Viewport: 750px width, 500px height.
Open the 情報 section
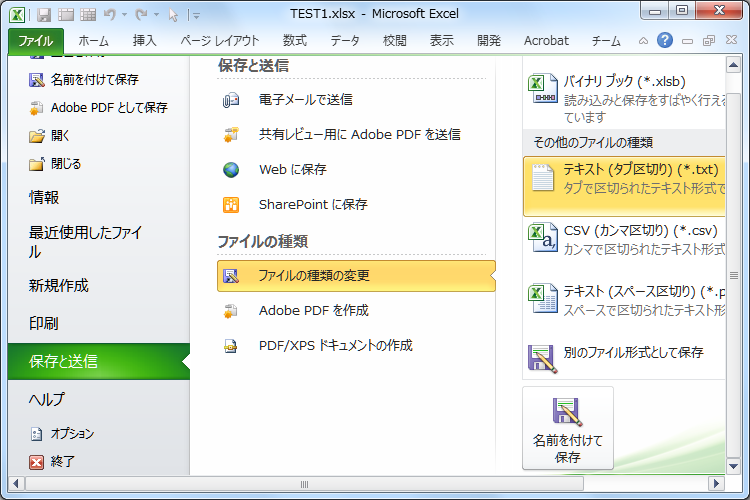44,197
